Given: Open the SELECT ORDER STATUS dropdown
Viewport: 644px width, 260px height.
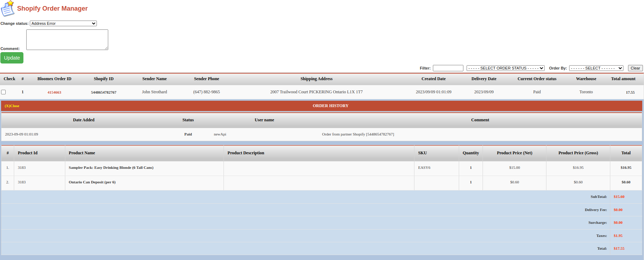Looking at the screenshot, I should pyautogui.click(x=505, y=68).
